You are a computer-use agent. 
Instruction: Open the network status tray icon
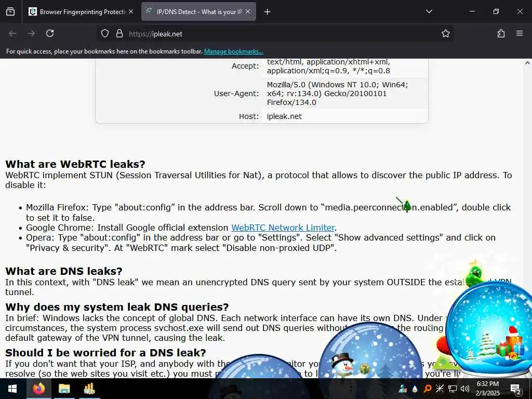point(453,389)
